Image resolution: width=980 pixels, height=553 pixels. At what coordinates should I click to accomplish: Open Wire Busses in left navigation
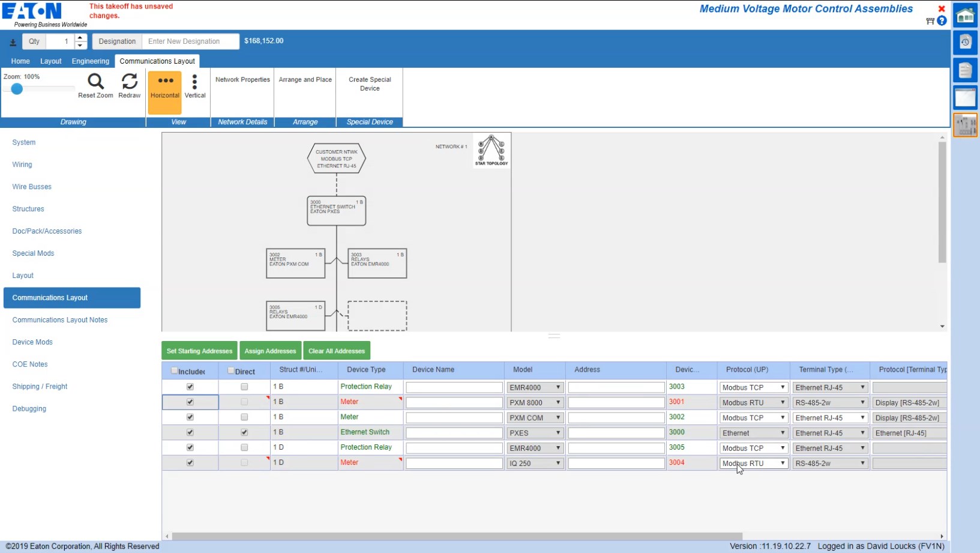tap(32, 187)
